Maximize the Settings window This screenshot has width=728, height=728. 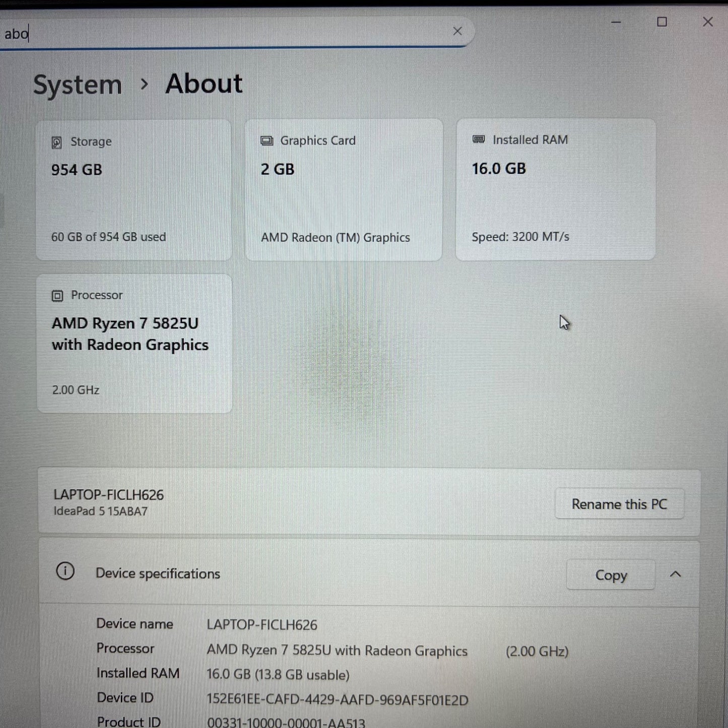pos(661,22)
